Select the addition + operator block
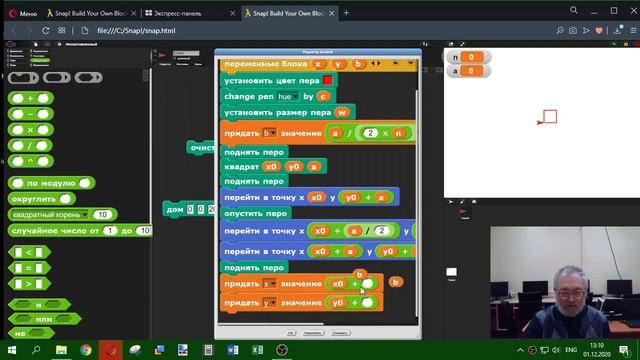 click(x=31, y=98)
